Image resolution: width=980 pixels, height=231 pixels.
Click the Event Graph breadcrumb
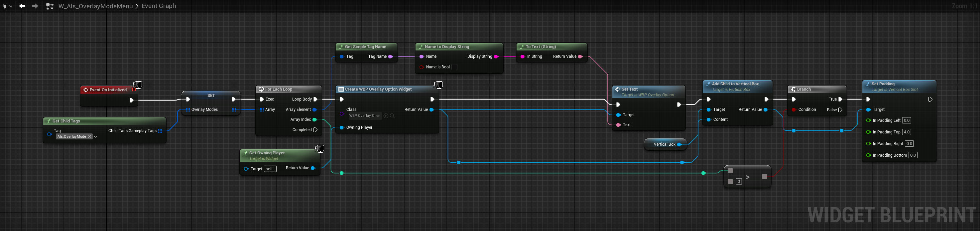coord(159,6)
